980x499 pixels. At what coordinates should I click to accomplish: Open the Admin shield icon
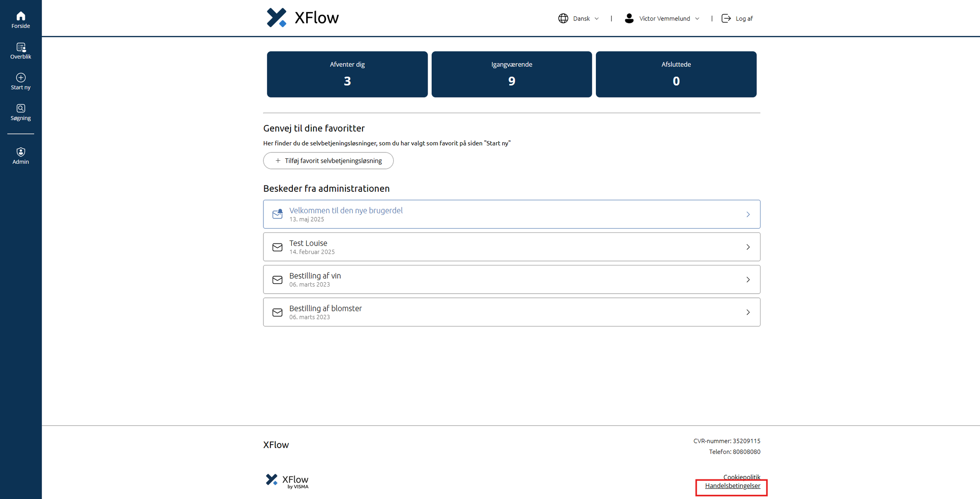point(21,152)
